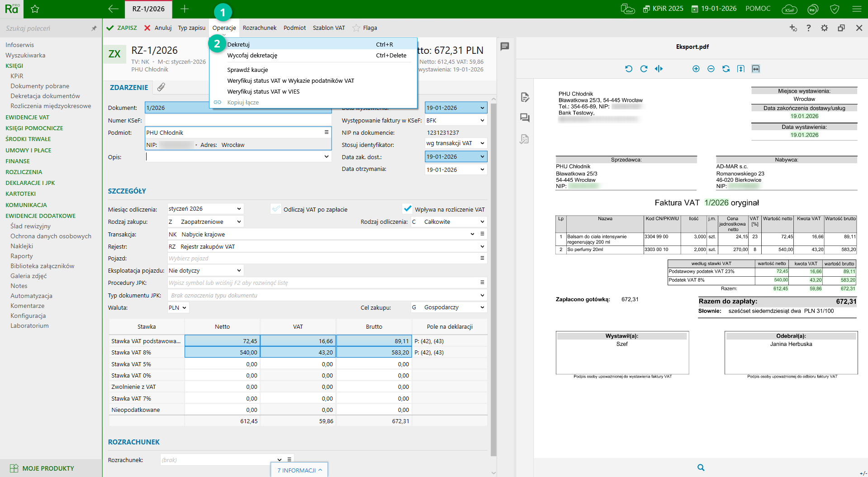Enable Odliczaj VAT po zapłacie checkbox

(x=276, y=209)
